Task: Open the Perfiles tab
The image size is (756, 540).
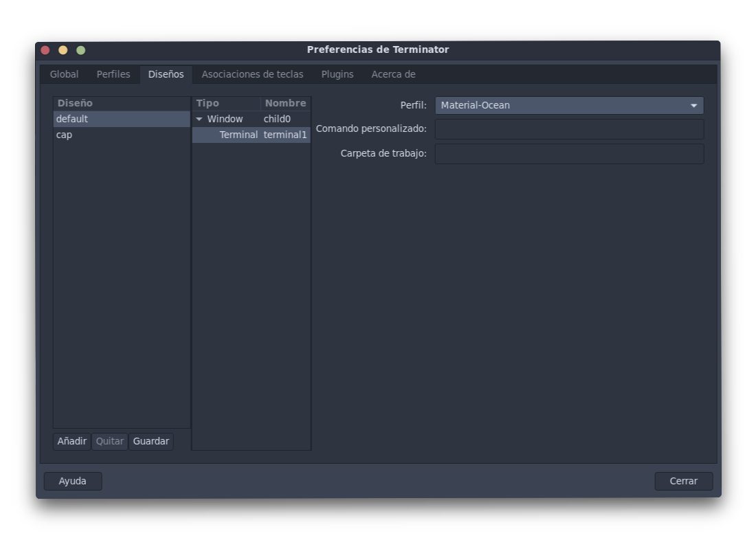Action: click(113, 74)
